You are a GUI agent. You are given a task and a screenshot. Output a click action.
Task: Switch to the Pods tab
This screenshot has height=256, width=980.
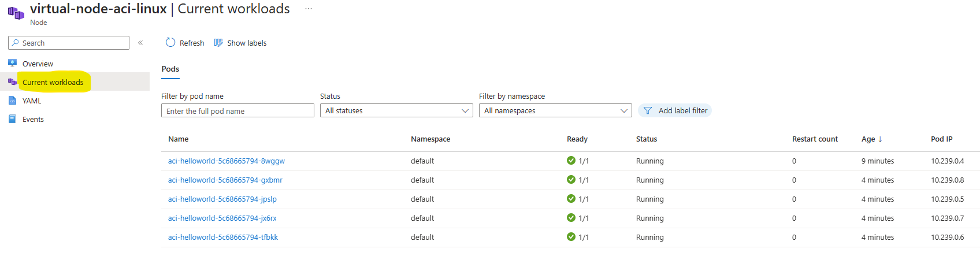point(170,69)
